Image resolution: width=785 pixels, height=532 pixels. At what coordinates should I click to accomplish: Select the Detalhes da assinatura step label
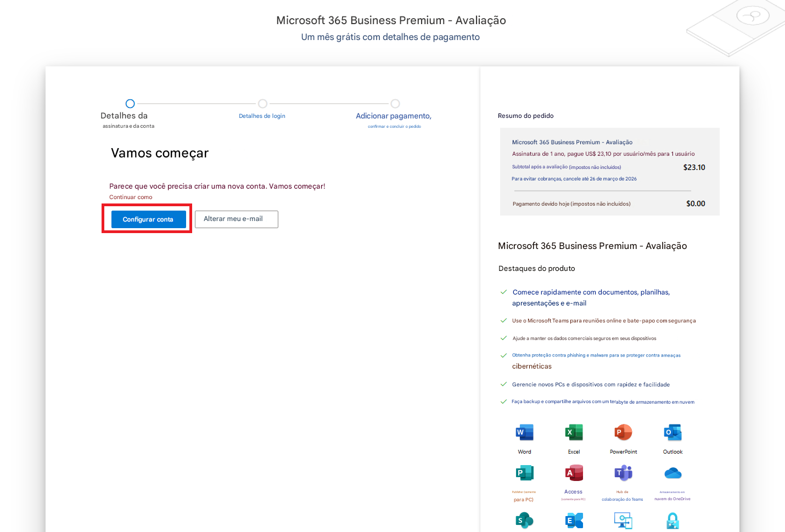128,120
